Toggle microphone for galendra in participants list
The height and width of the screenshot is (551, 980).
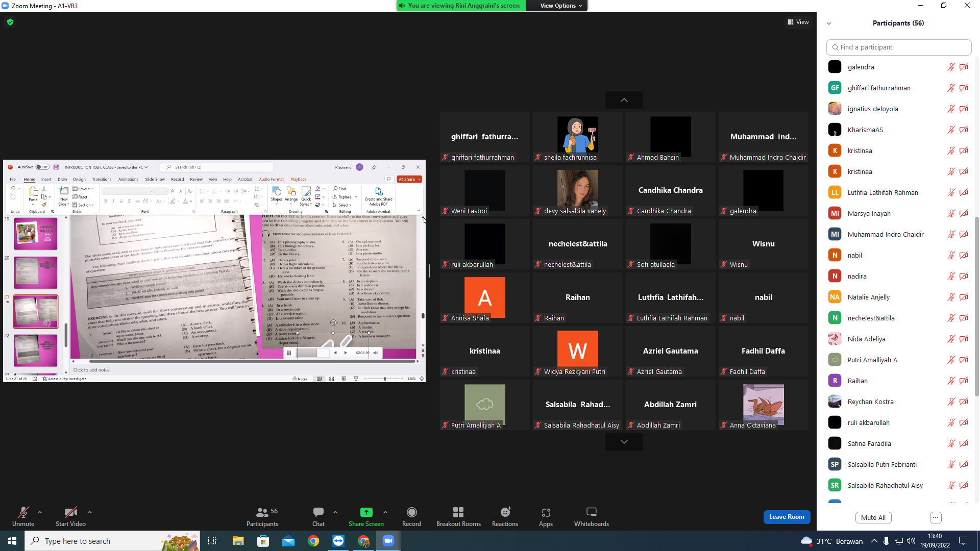(x=951, y=67)
